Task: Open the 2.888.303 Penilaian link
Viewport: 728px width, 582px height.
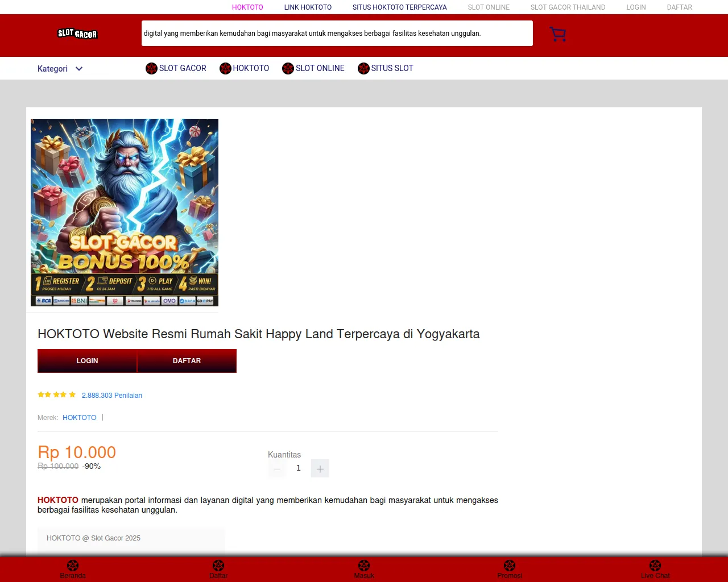Action: [112, 396]
